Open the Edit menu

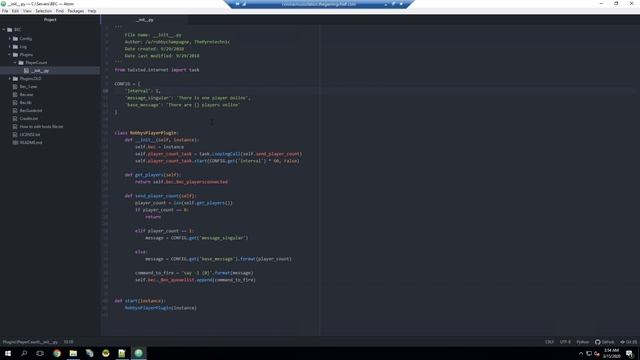15,11
